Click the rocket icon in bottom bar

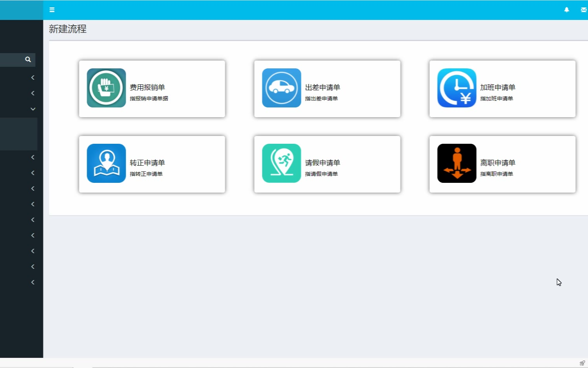[582, 363]
